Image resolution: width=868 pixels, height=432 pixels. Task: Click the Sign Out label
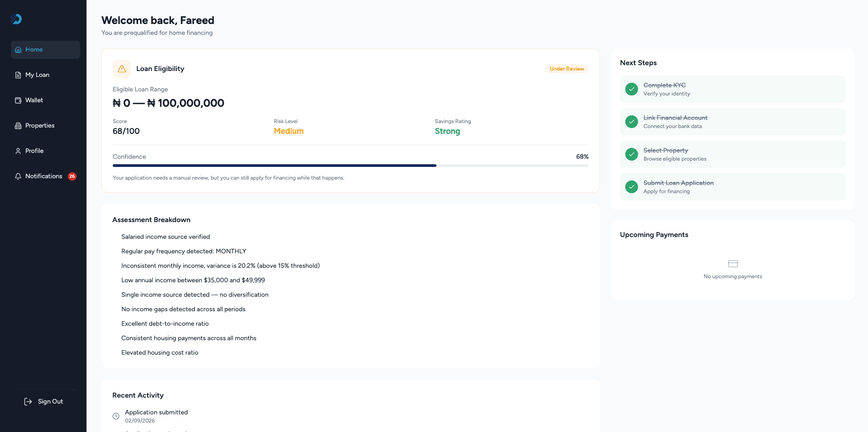click(x=50, y=402)
